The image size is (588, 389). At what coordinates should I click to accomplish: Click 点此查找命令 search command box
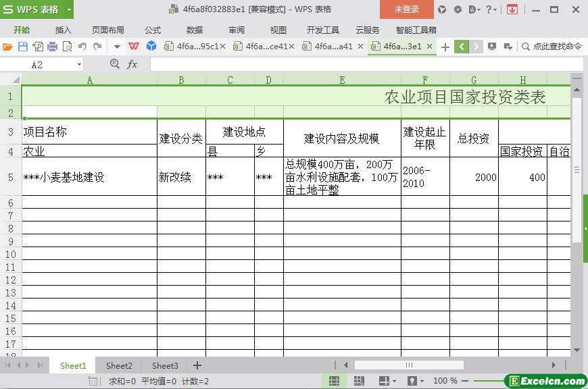552,47
